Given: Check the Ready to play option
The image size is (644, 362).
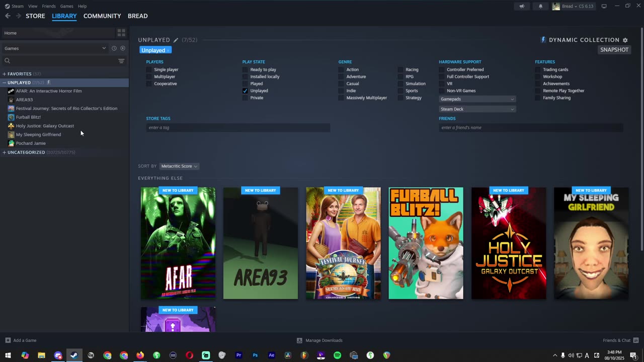Looking at the screenshot, I should (x=245, y=70).
